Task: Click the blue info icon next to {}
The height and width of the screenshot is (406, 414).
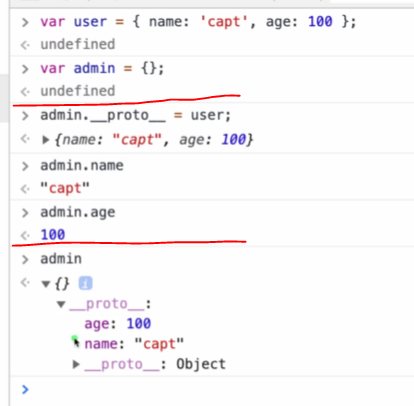Action: pos(86,284)
